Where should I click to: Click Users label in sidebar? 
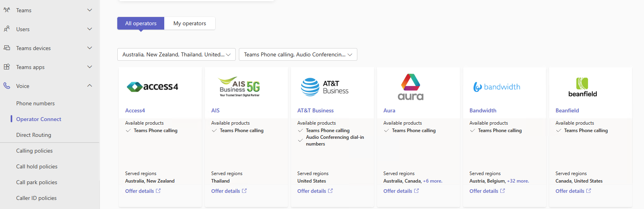tap(23, 29)
